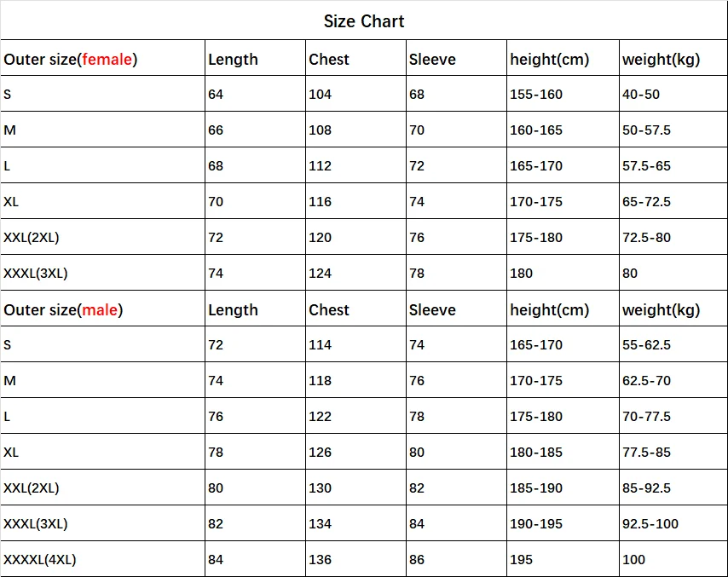Select the sleeve value 68
The image size is (728, 577).
[417, 94]
